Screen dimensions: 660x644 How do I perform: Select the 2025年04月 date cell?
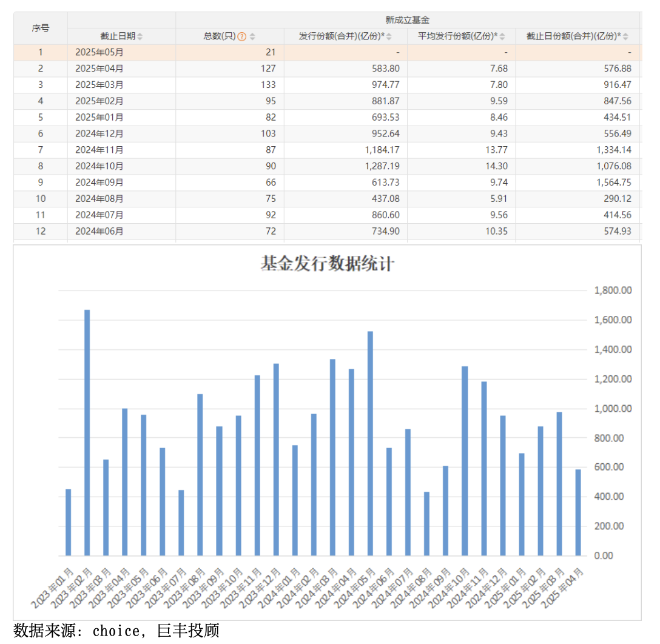[99, 69]
